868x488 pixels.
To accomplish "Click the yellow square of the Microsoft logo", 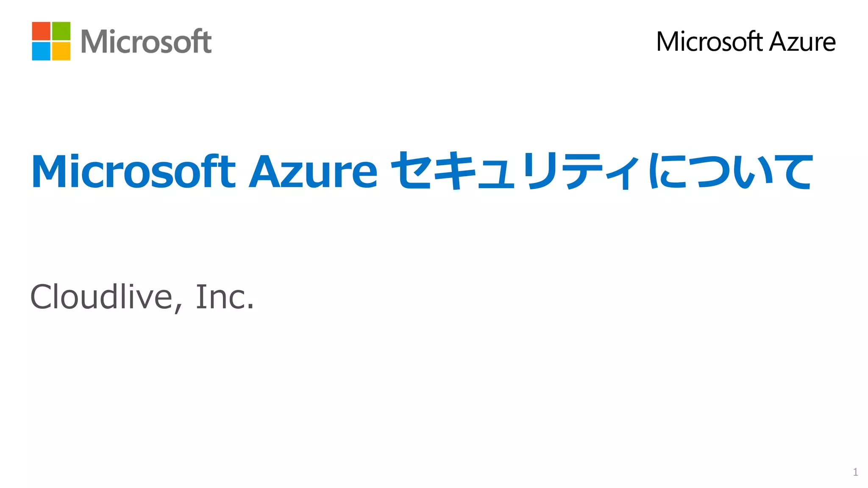I will point(61,51).
